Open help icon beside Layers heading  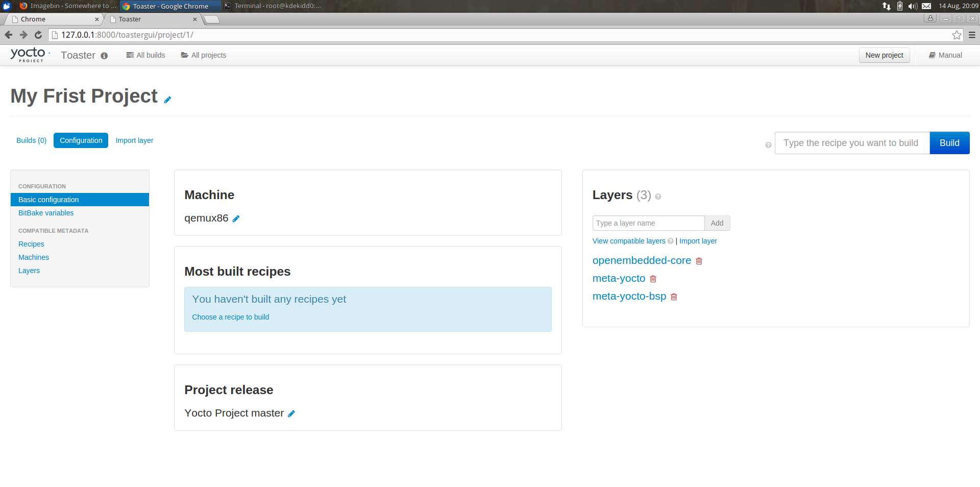(x=658, y=197)
